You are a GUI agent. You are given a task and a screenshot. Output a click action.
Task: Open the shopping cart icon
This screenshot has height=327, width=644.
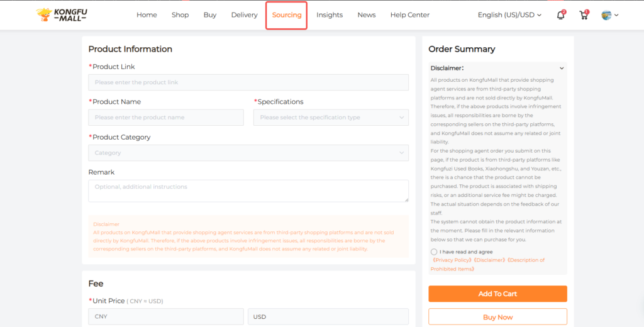coord(584,15)
